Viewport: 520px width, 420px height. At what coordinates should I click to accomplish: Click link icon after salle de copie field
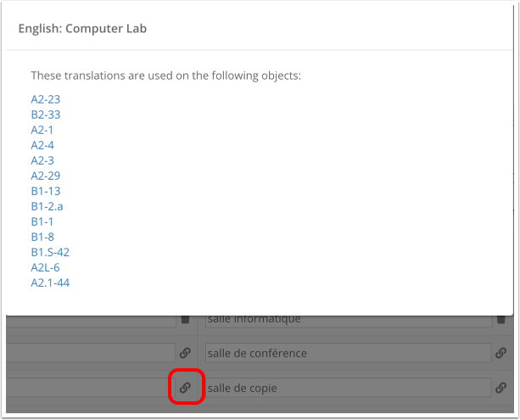(x=500, y=387)
